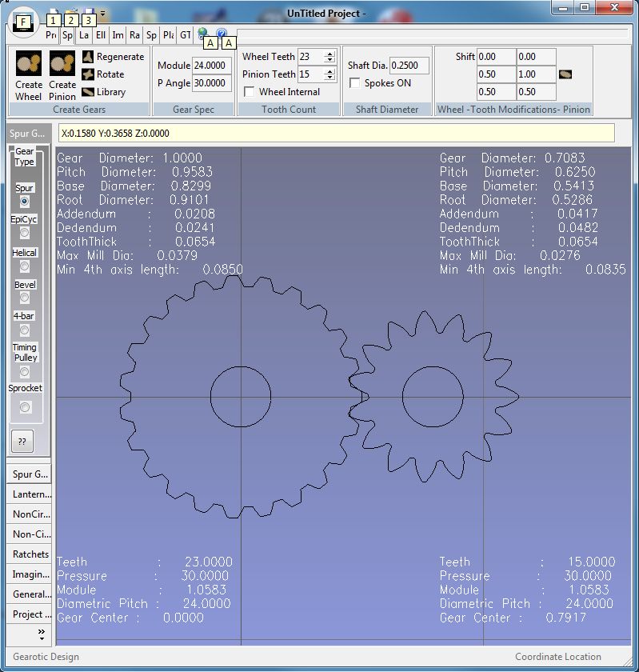Click the Spur G... panel header above Gear Type
The height and width of the screenshot is (672, 639).
tap(28, 134)
